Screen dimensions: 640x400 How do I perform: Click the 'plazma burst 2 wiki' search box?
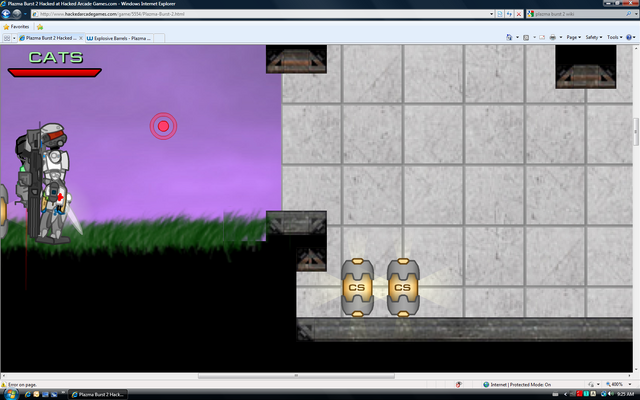tap(578, 14)
